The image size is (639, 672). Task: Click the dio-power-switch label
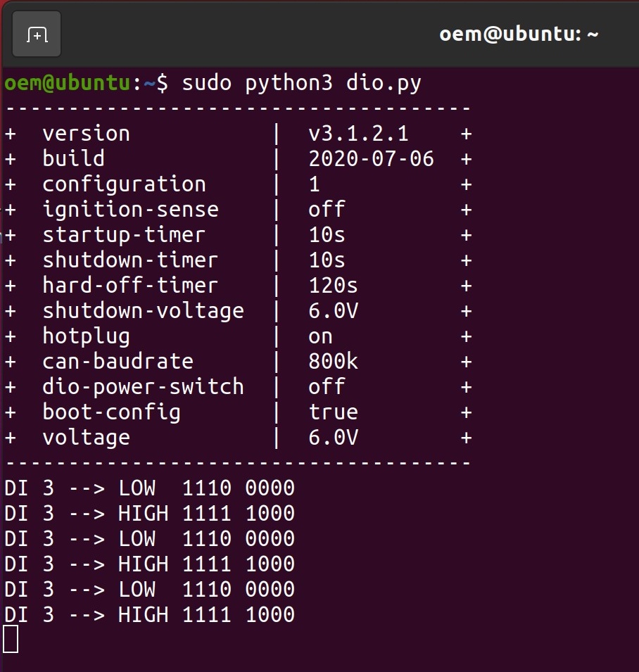click(x=143, y=387)
